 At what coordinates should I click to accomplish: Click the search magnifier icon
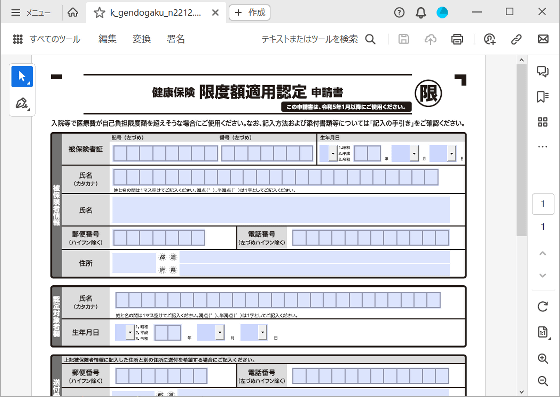click(x=370, y=39)
